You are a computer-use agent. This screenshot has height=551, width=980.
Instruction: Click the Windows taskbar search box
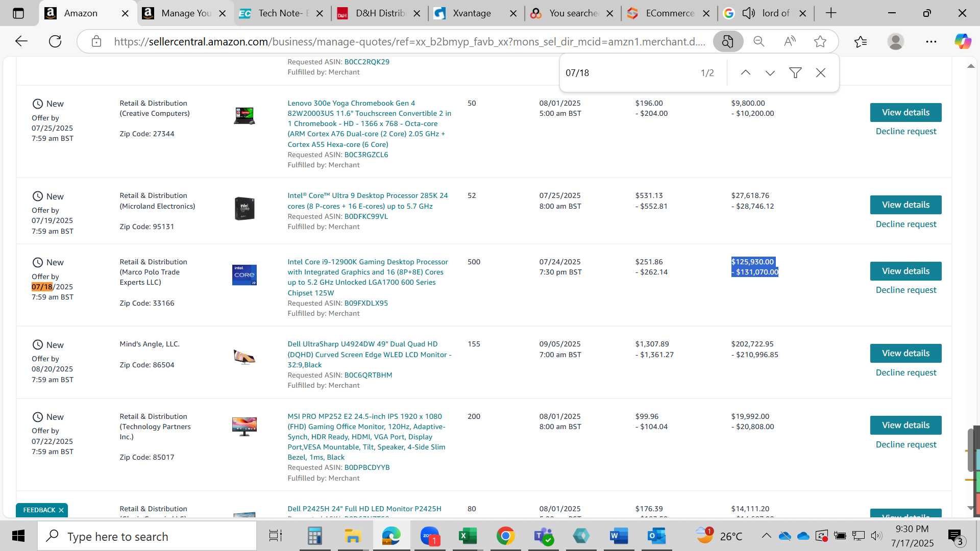click(x=147, y=536)
